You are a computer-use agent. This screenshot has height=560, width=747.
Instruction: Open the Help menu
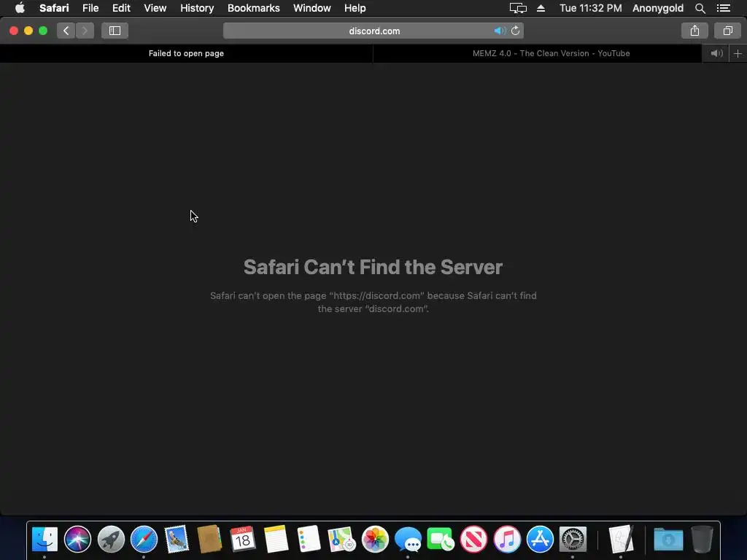click(355, 8)
